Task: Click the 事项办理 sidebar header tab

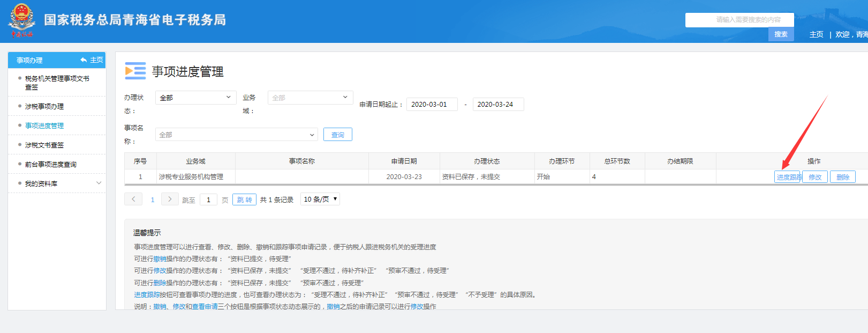Action: tap(29, 60)
